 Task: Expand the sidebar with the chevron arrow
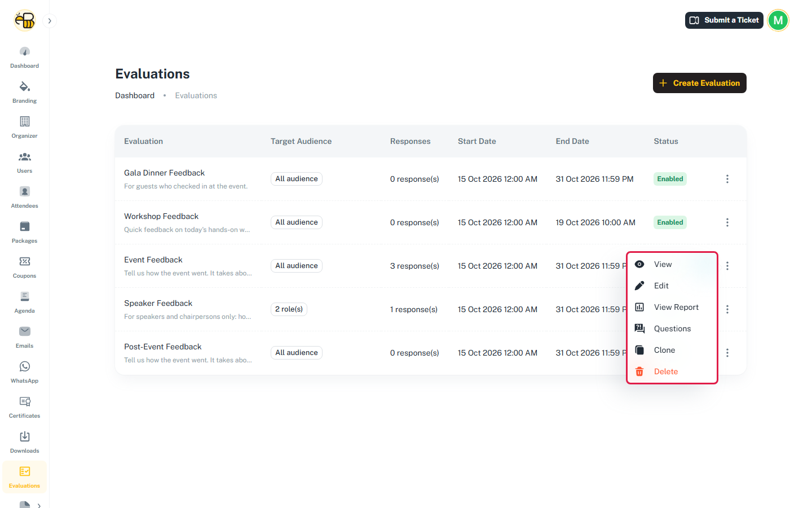50,21
